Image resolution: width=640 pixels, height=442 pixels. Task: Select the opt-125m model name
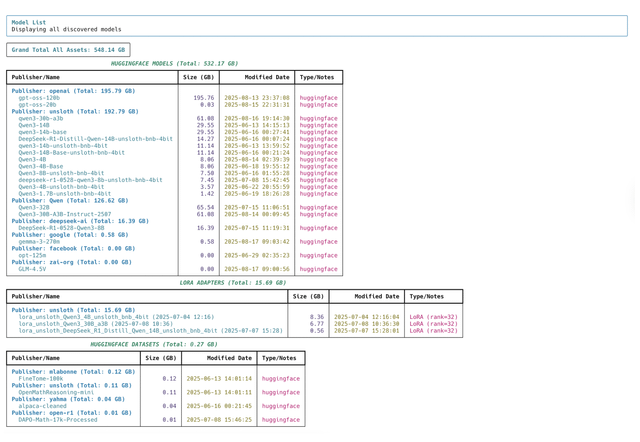pyautogui.click(x=32, y=255)
